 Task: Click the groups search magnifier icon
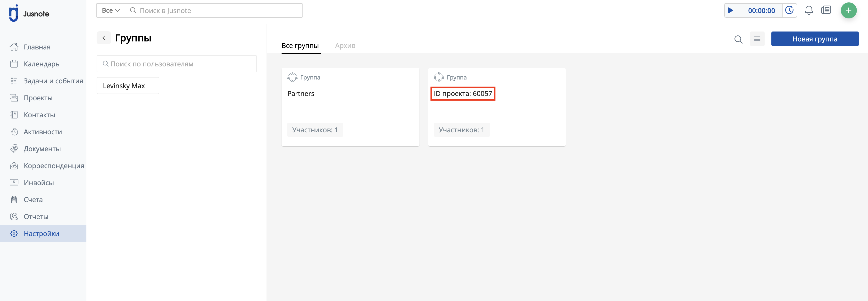[x=738, y=39]
